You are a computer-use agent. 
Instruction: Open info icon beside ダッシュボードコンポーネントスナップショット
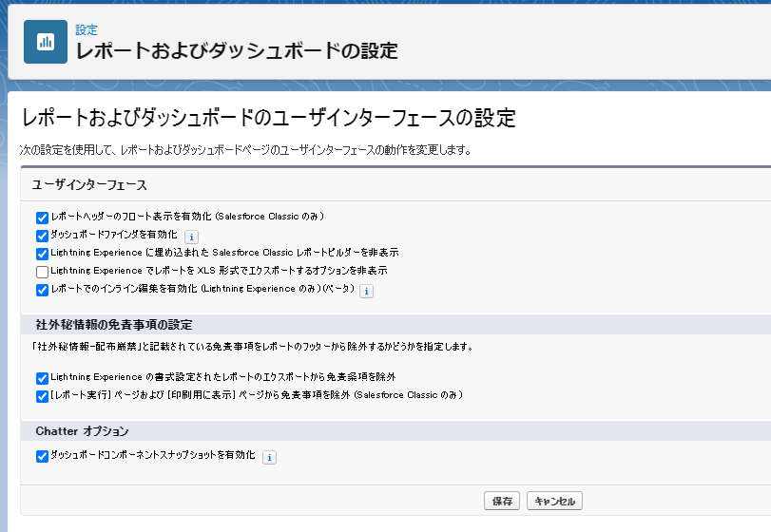(x=269, y=457)
